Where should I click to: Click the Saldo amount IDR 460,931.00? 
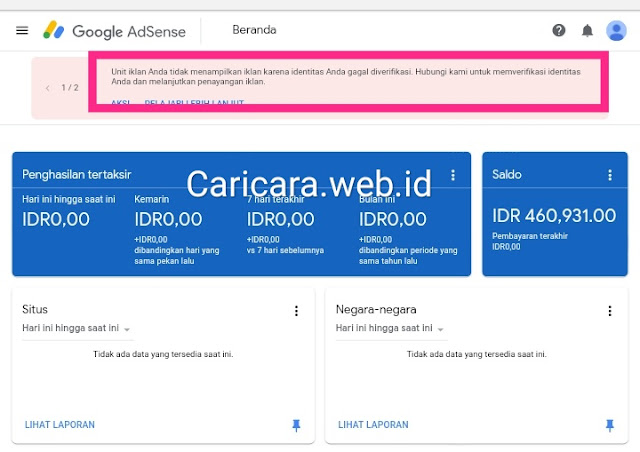(x=554, y=215)
